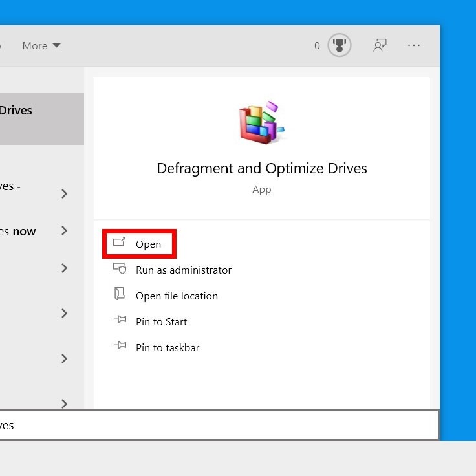Viewport: 476px width, 476px height.
Task: Click inside the search text box
Action: (x=219, y=425)
